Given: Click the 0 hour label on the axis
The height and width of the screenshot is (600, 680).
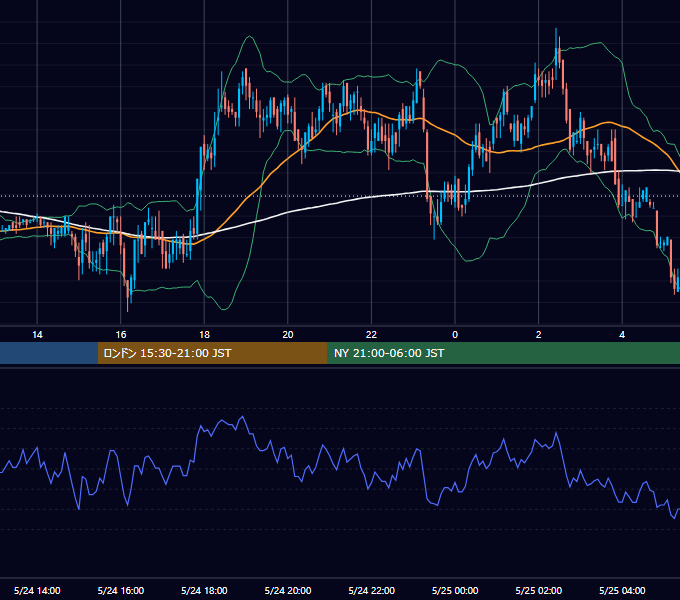Looking at the screenshot, I should 455,335.
